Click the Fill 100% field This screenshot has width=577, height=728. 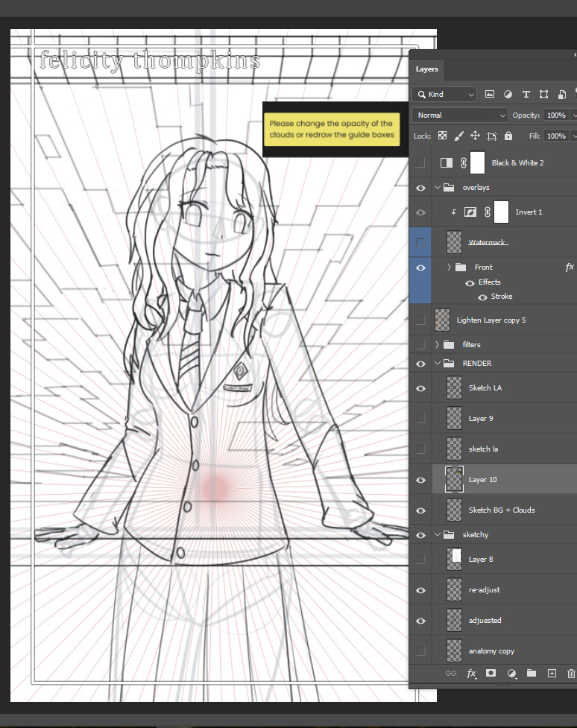[556, 136]
